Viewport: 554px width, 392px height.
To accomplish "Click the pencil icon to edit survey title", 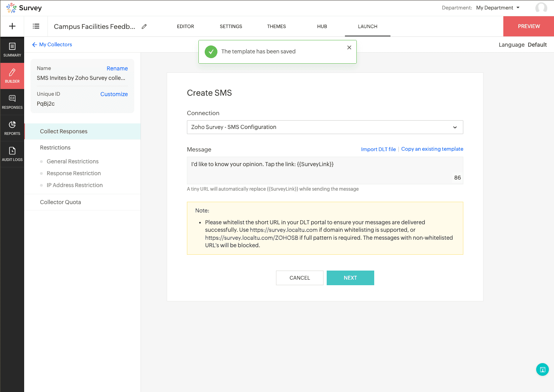I will (144, 27).
